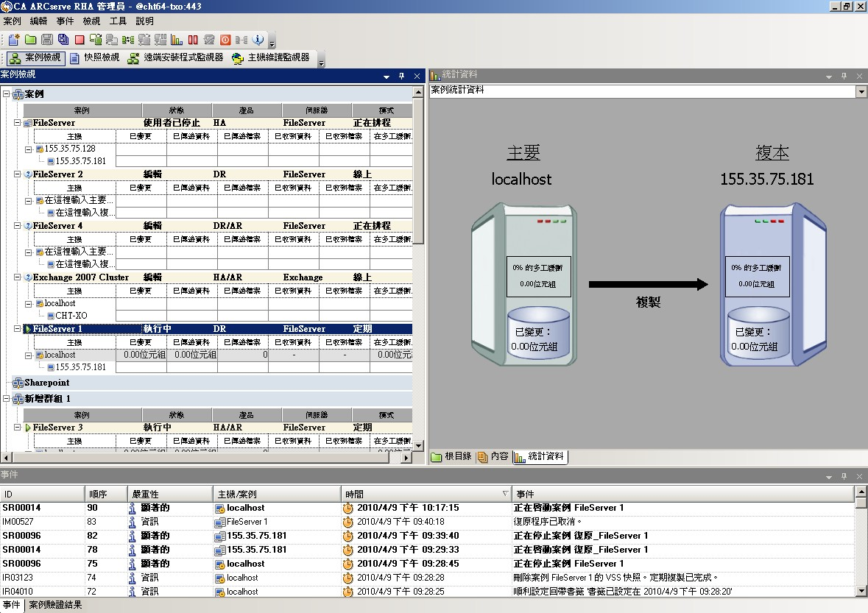Open the 主機維護監視器
Screen dimensions: 868x613
coord(271,58)
